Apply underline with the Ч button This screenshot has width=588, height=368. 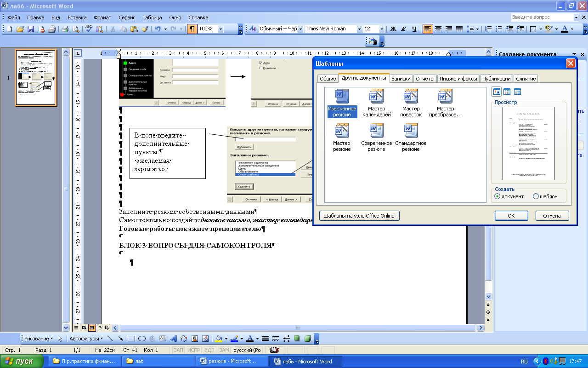click(x=414, y=29)
